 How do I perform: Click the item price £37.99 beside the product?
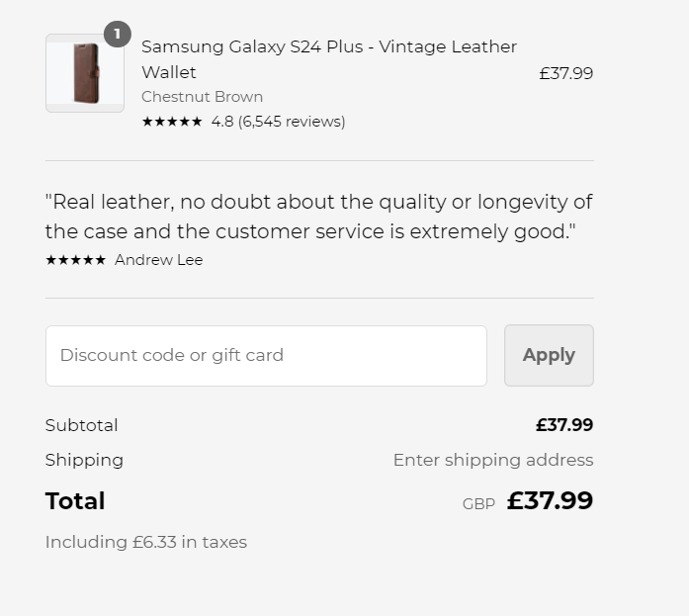566,73
